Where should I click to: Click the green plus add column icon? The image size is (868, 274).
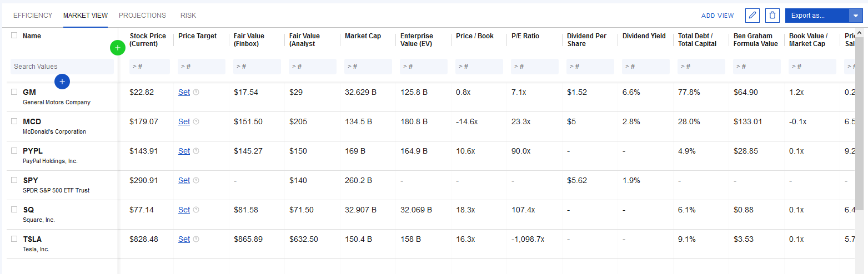(117, 48)
